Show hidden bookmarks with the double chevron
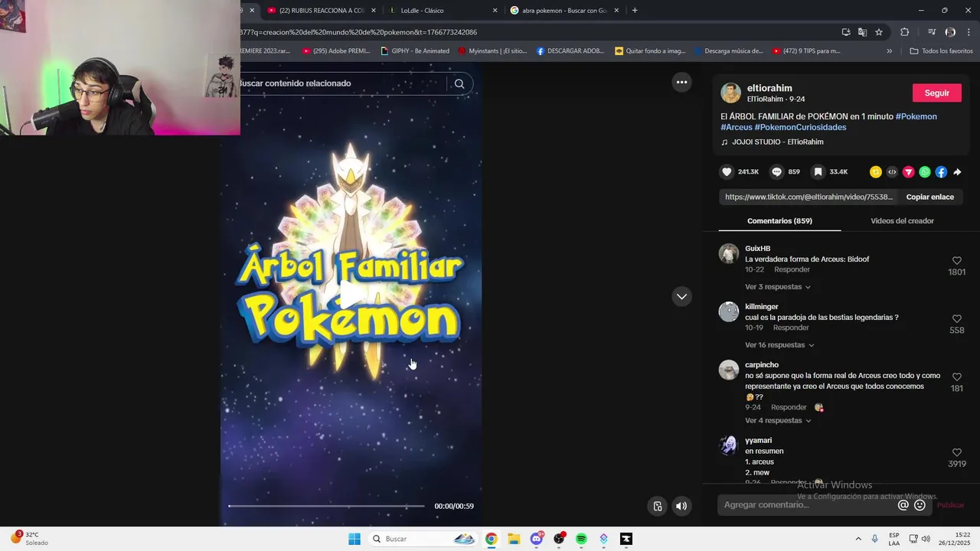Viewport: 980px width, 551px height. (x=889, y=51)
